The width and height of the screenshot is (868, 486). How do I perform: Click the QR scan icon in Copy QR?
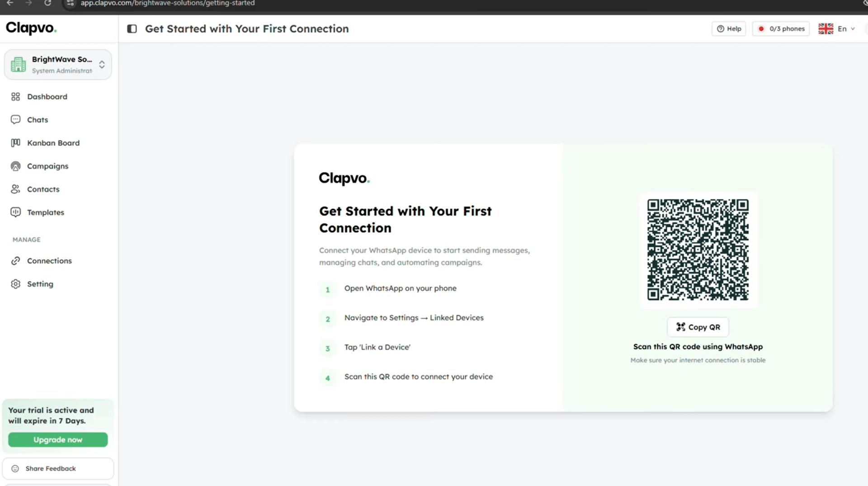[680, 327]
